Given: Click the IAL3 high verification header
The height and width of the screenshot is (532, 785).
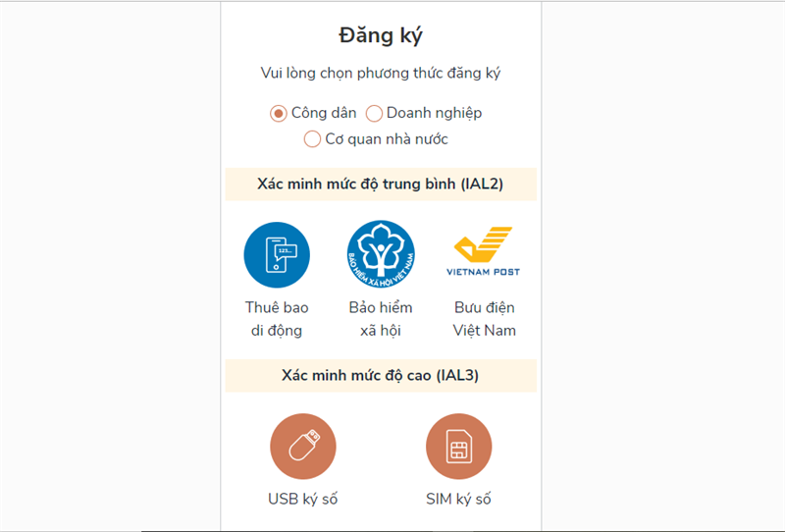Looking at the screenshot, I should click(381, 376).
